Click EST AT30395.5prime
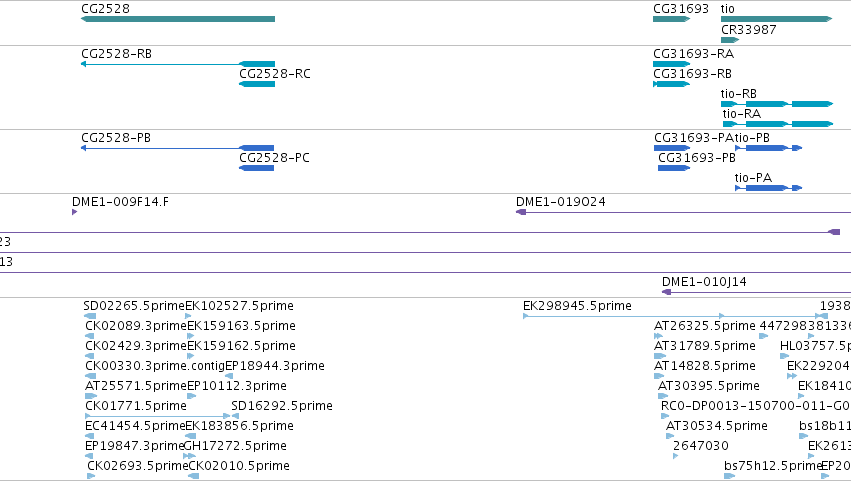The width and height of the screenshot is (851, 481). pyautogui.click(x=708, y=386)
